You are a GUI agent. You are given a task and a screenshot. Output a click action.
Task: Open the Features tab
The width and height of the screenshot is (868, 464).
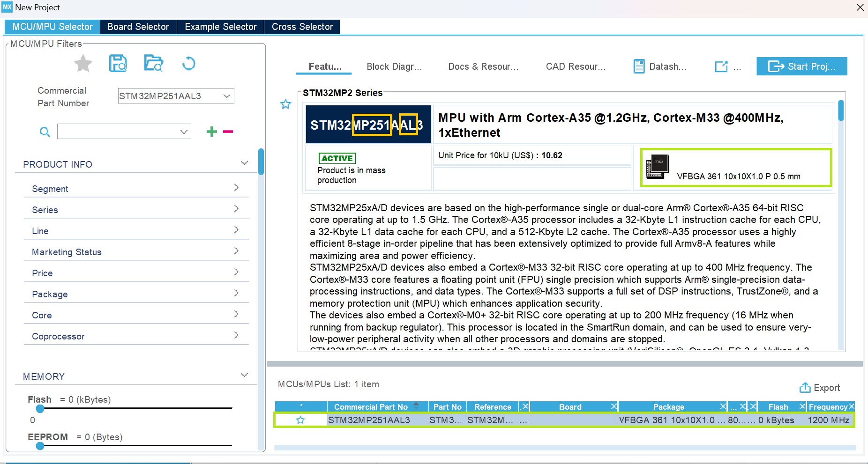point(325,66)
